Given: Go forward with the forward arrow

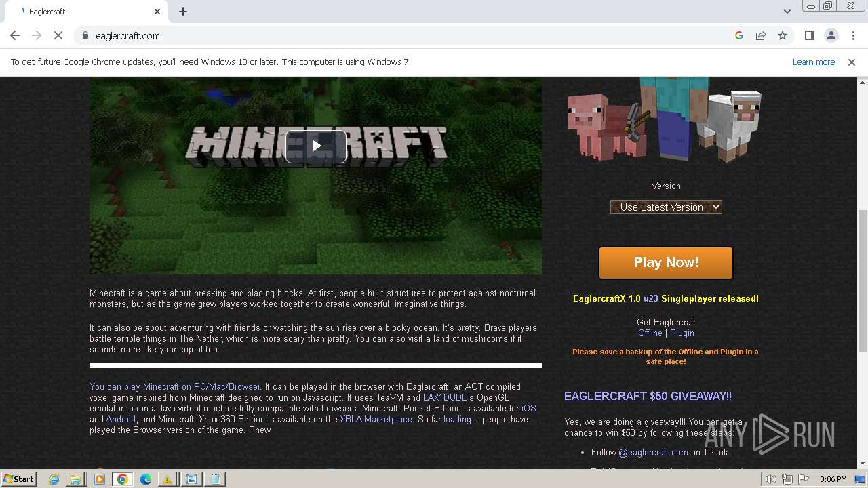Looking at the screenshot, I should pyautogui.click(x=37, y=35).
